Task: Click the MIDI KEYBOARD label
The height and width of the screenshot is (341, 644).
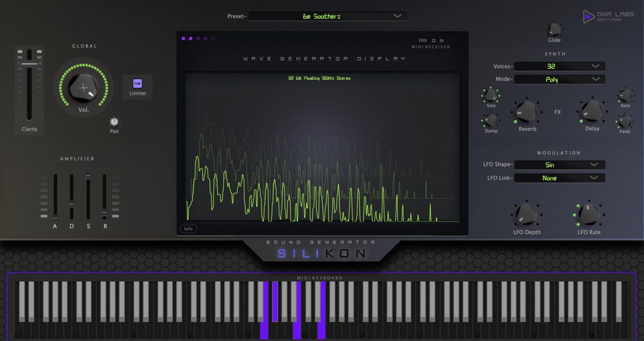Action: 320,278
